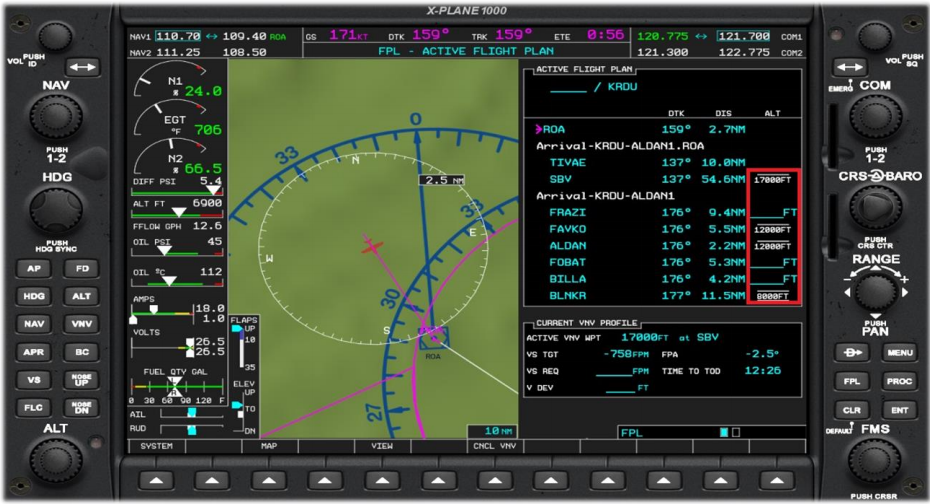Select the ALDAN waypoint

coord(568,245)
